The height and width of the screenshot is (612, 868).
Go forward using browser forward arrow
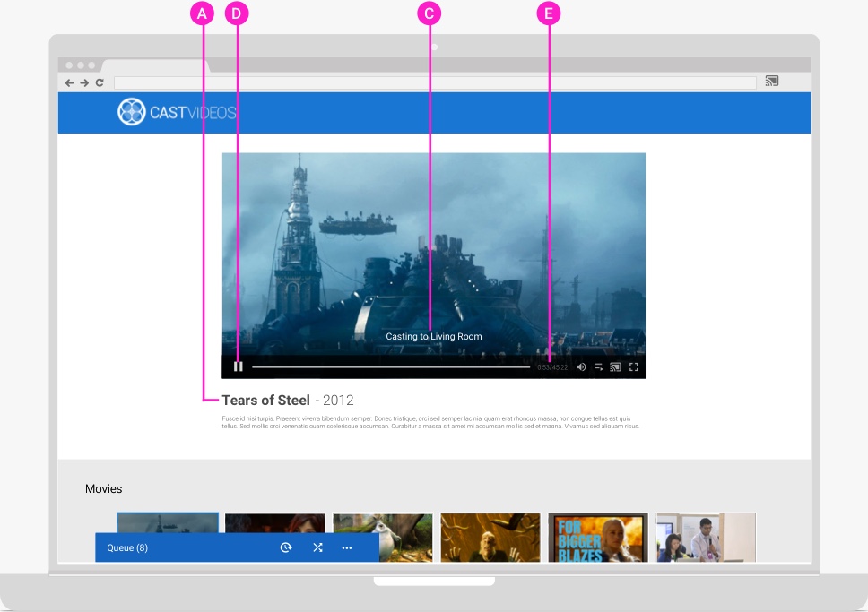84,82
